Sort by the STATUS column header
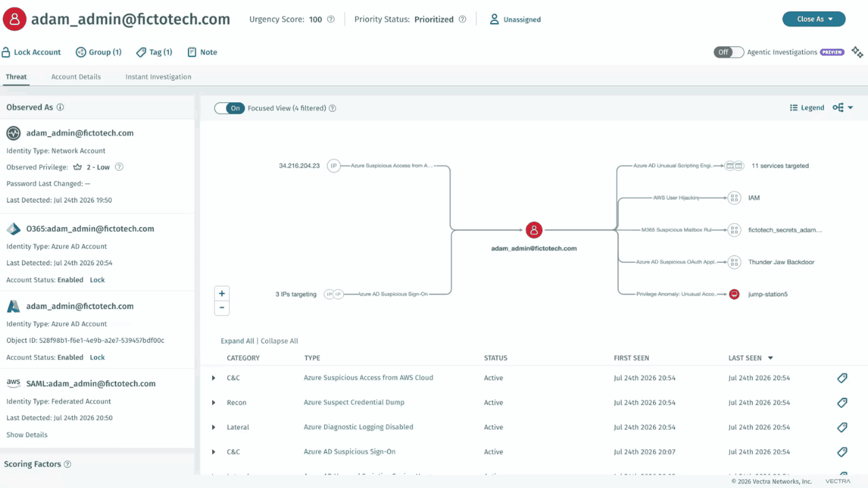868x488 pixels. point(496,358)
